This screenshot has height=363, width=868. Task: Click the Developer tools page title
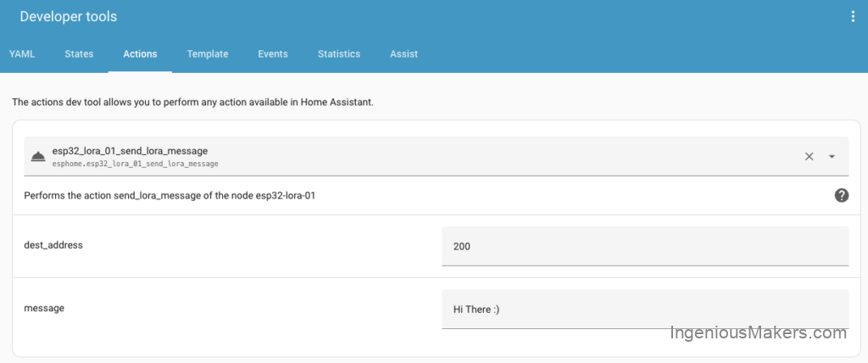pos(69,16)
